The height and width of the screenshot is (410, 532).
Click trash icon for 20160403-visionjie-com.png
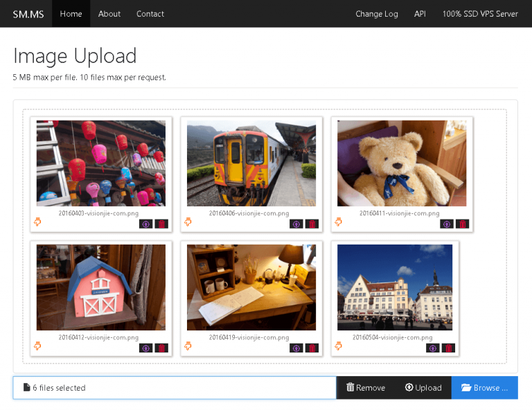pos(161,224)
